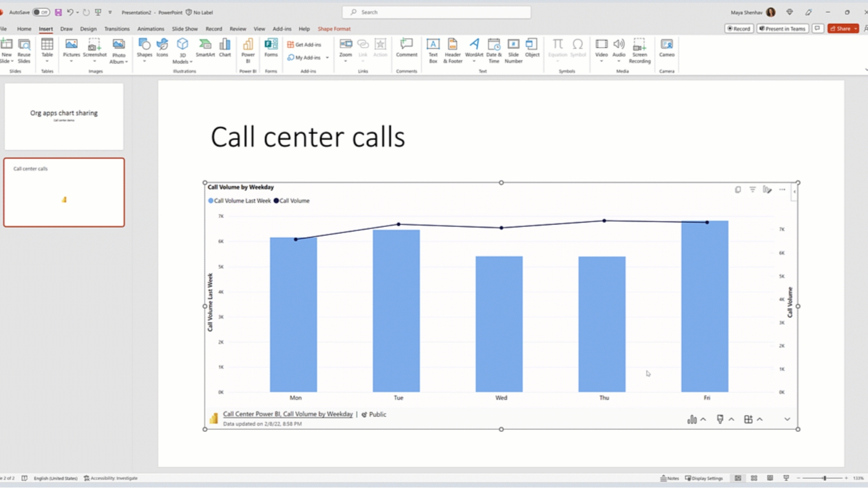This screenshot has width=868, height=488.
Task: Insert a Table from the ribbon
Action: pos(47,50)
